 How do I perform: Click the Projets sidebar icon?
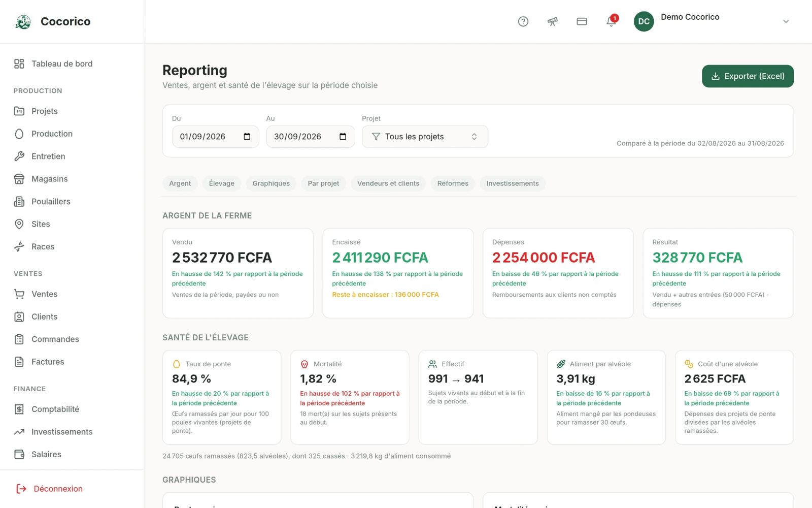pos(19,111)
